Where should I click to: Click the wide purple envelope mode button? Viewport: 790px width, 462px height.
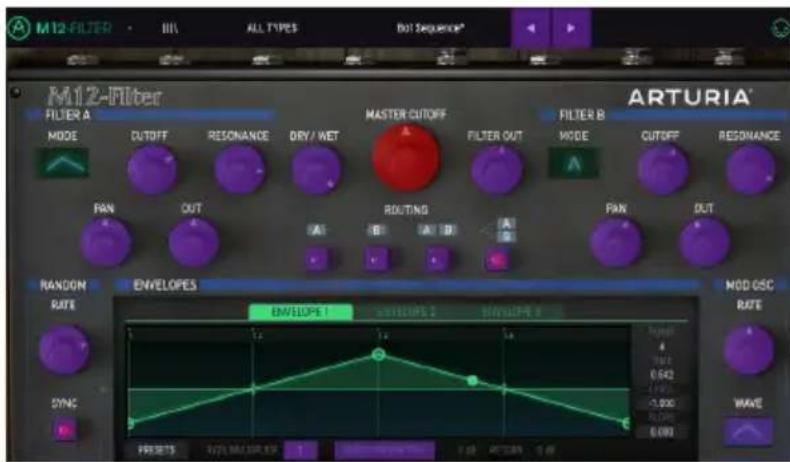click(384, 450)
